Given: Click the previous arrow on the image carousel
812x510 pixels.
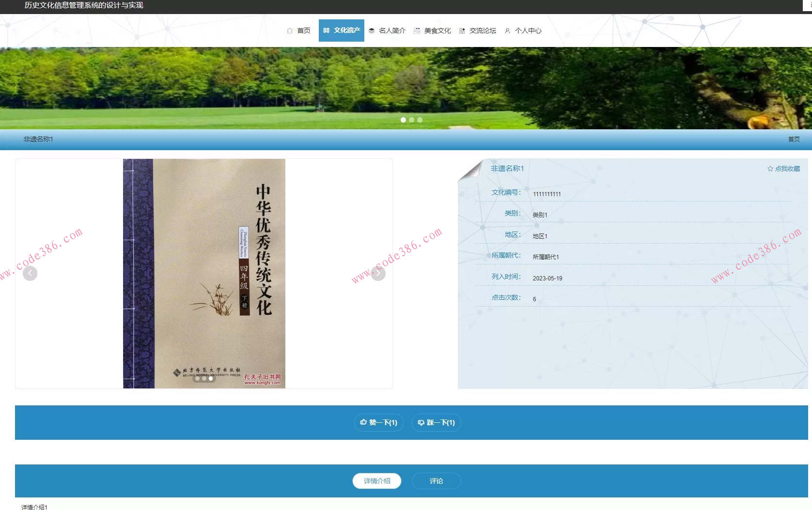Looking at the screenshot, I should pyautogui.click(x=30, y=273).
